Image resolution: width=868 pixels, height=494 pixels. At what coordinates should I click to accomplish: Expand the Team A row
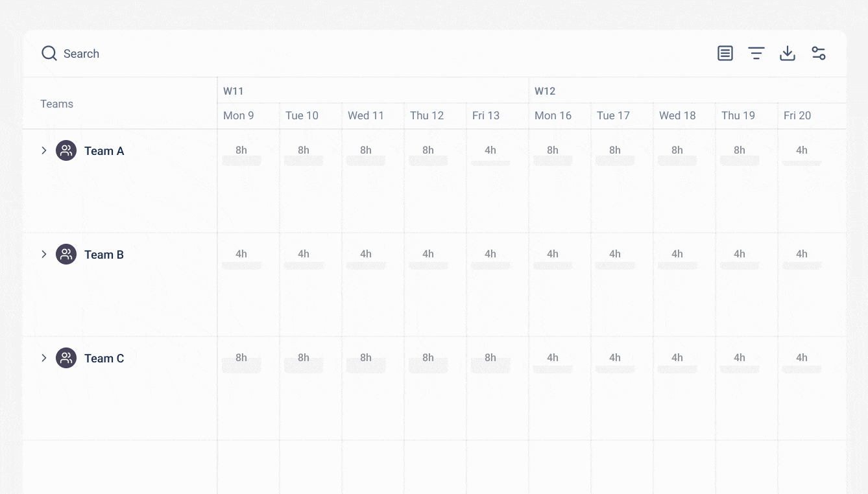pos(44,150)
